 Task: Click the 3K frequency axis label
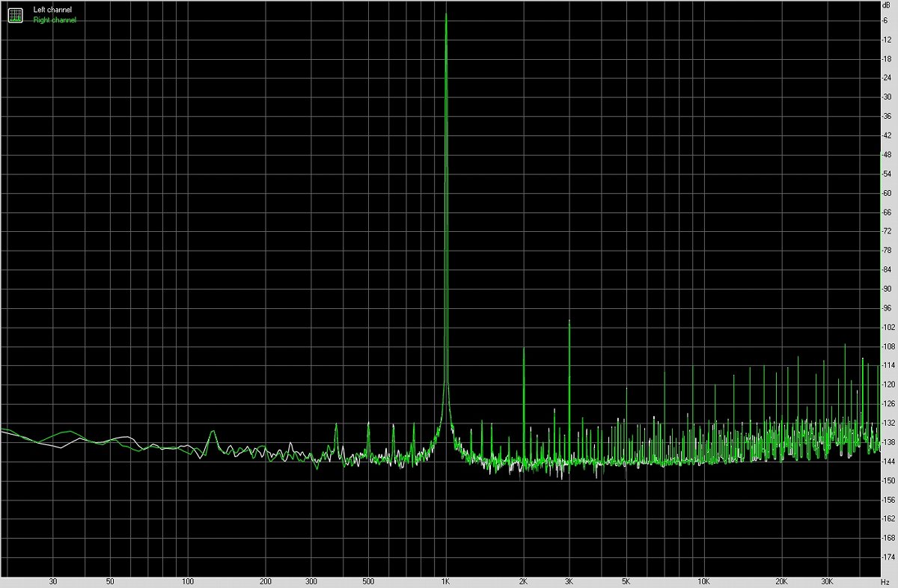[x=569, y=581]
